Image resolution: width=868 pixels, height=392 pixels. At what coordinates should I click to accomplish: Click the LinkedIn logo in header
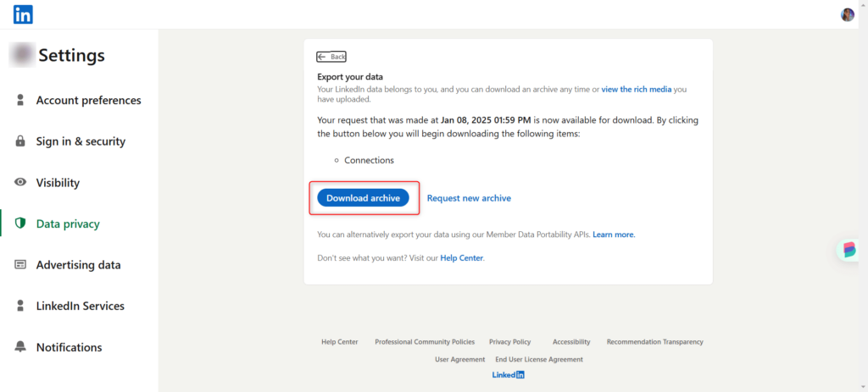[23, 14]
